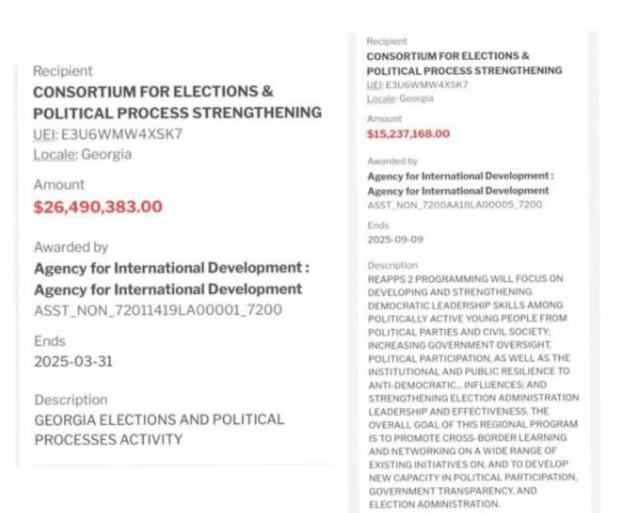The width and height of the screenshot is (630, 513).
Task: Click the Ends label in the left card
Action: (49, 341)
